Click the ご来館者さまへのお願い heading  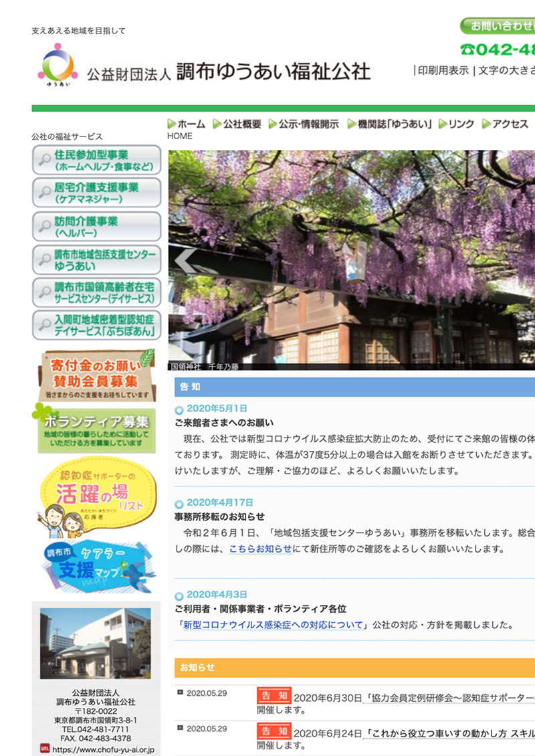click(x=224, y=423)
